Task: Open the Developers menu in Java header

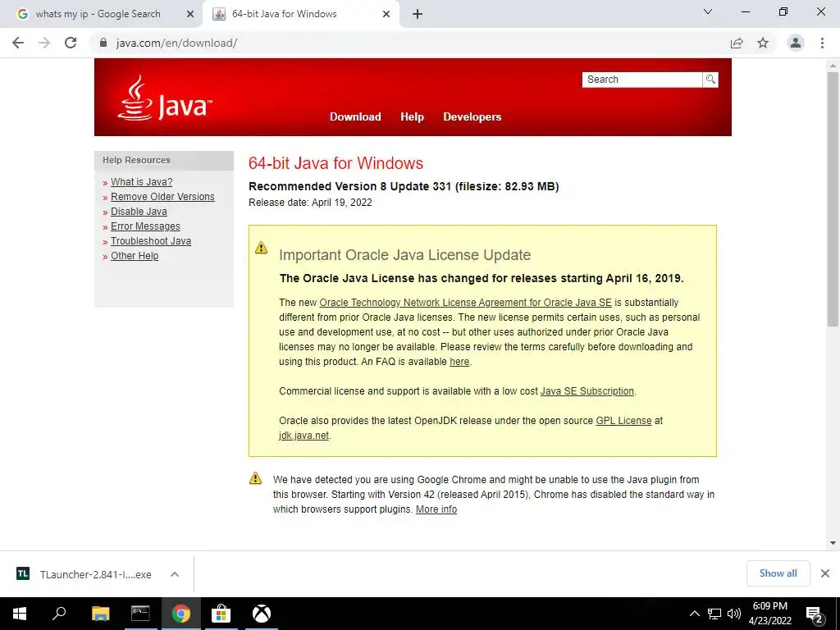Action: pyautogui.click(x=472, y=116)
